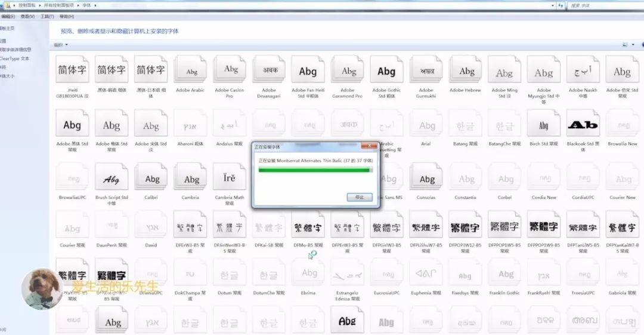Select the Cambria font icon
This screenshot has height=335, width=644.
click(190, 177)
